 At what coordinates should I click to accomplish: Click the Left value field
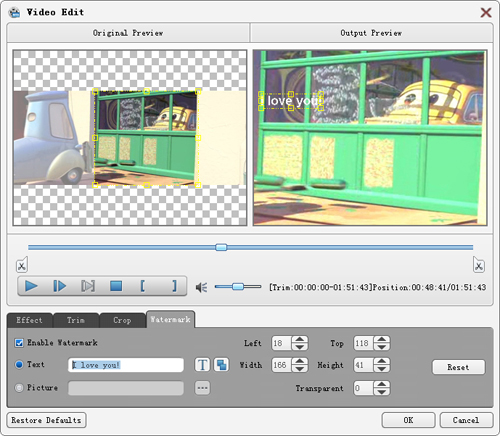pos(282,343)
